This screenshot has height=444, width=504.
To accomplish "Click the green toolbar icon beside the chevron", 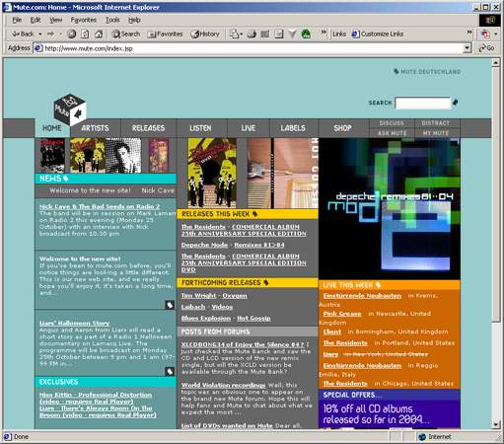I will (306, 34).
